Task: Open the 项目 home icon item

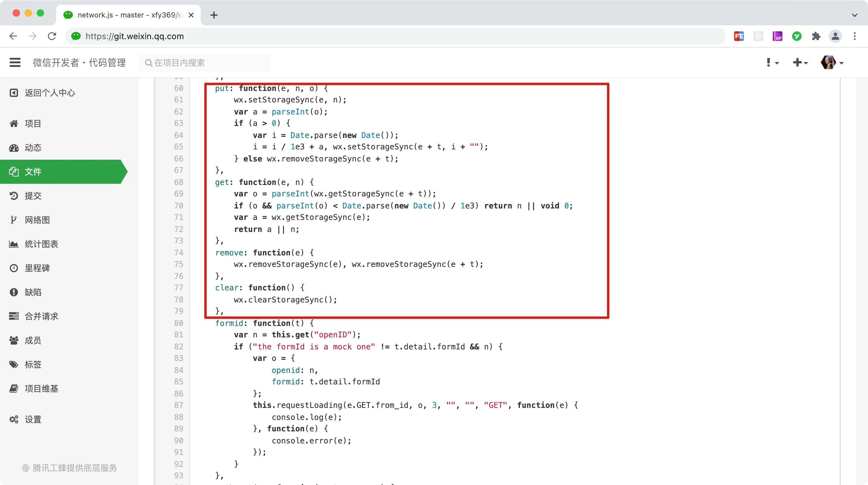Action: 32,124
